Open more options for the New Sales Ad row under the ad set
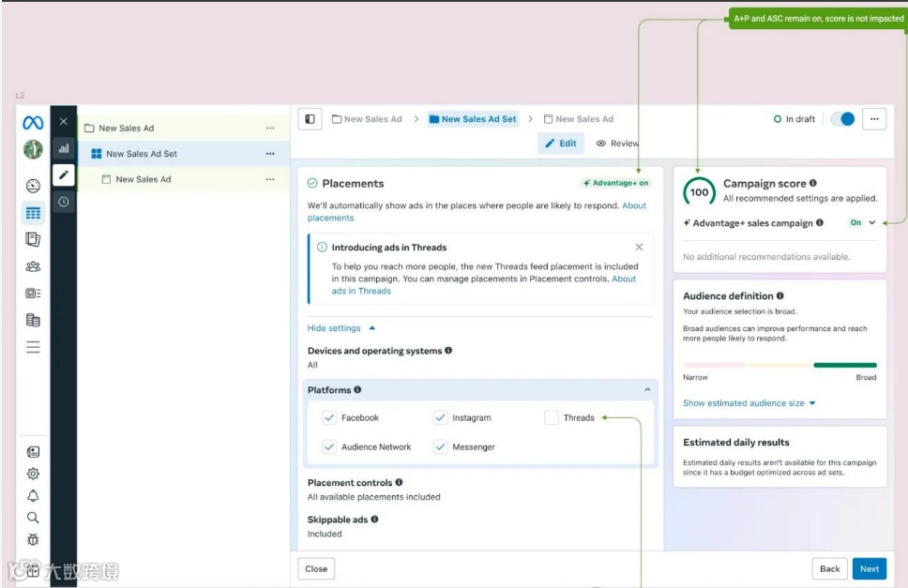 pos(270,179)
